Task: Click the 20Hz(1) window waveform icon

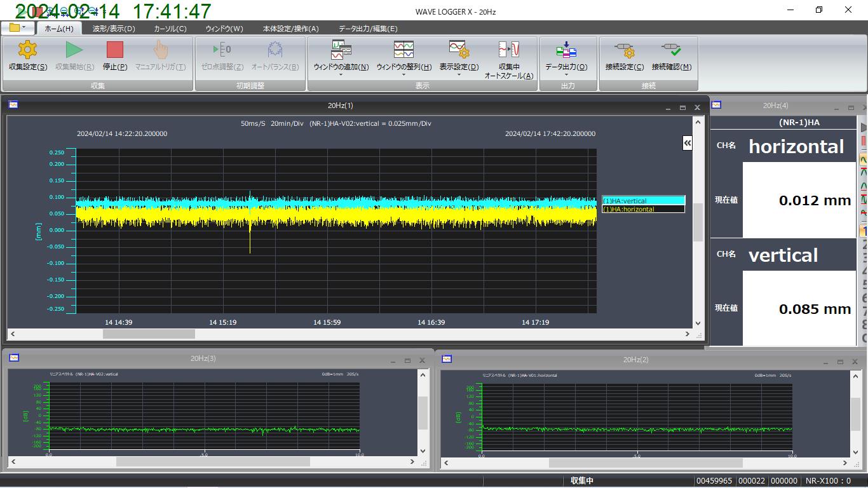Action: pyautogui.click(x=13, y=105)
